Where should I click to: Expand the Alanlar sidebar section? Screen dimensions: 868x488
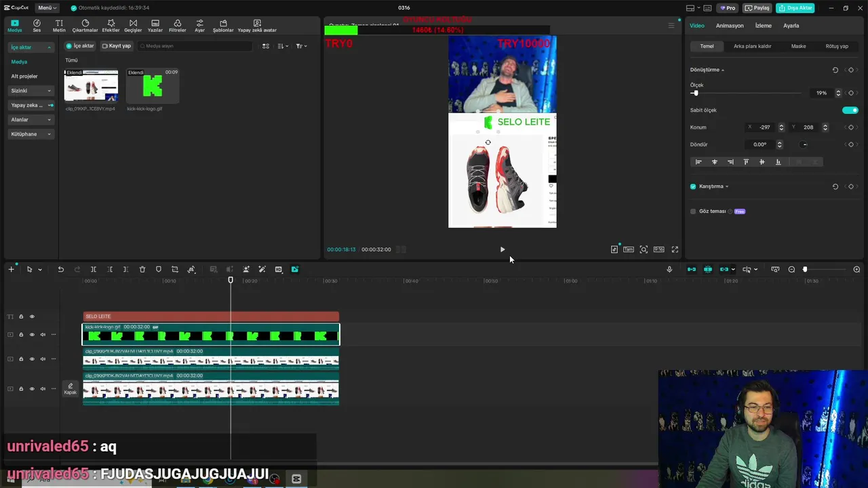(x=31, y=120)
